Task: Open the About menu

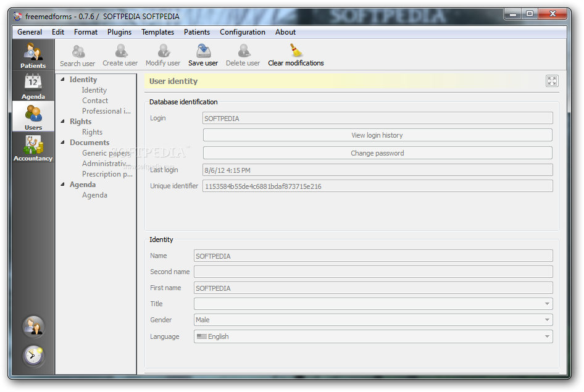Action: click(x=285, y=32)
